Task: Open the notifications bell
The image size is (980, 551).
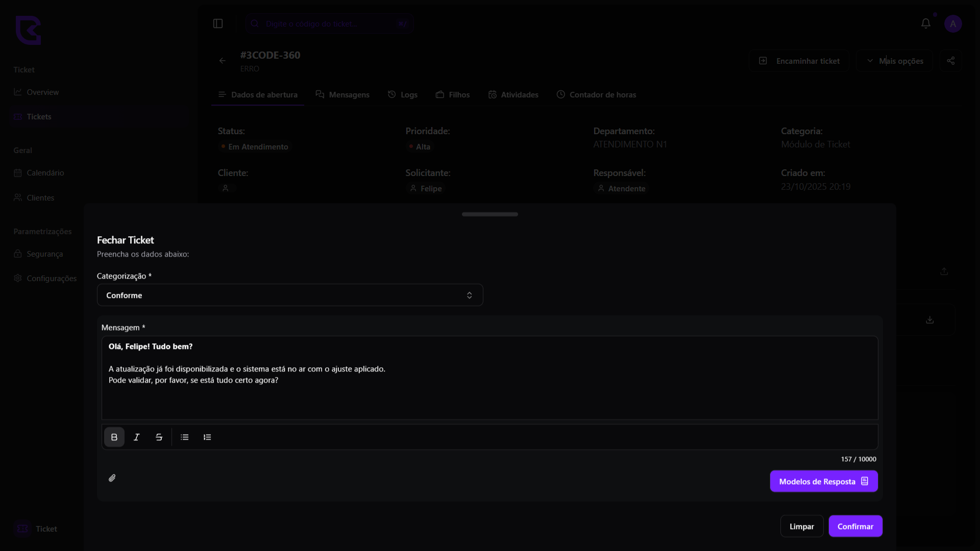Action: pyautogui.click(x=925, y=23)
